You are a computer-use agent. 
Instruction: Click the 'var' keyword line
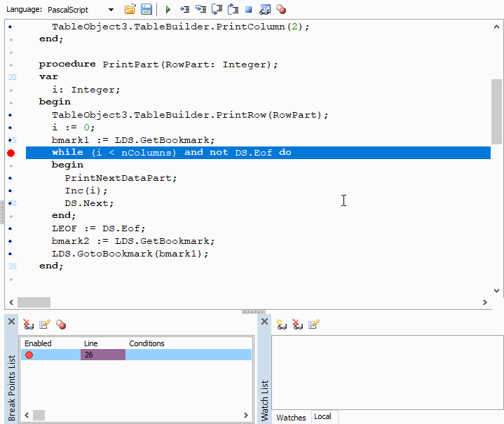tap(48, 77)
